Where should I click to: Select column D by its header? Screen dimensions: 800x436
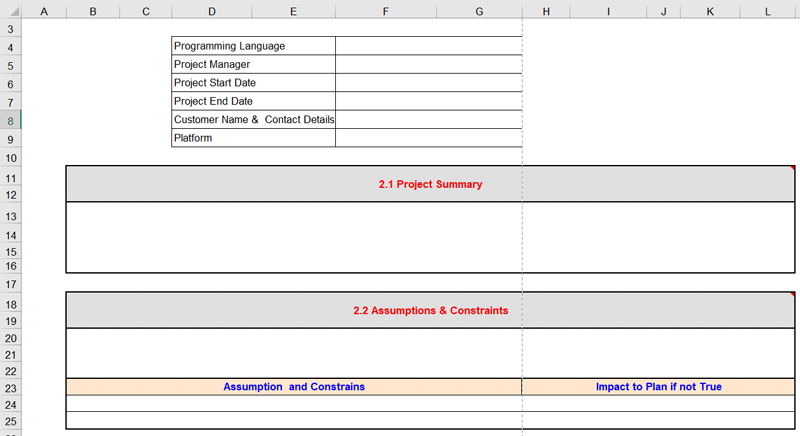point(212,11)
